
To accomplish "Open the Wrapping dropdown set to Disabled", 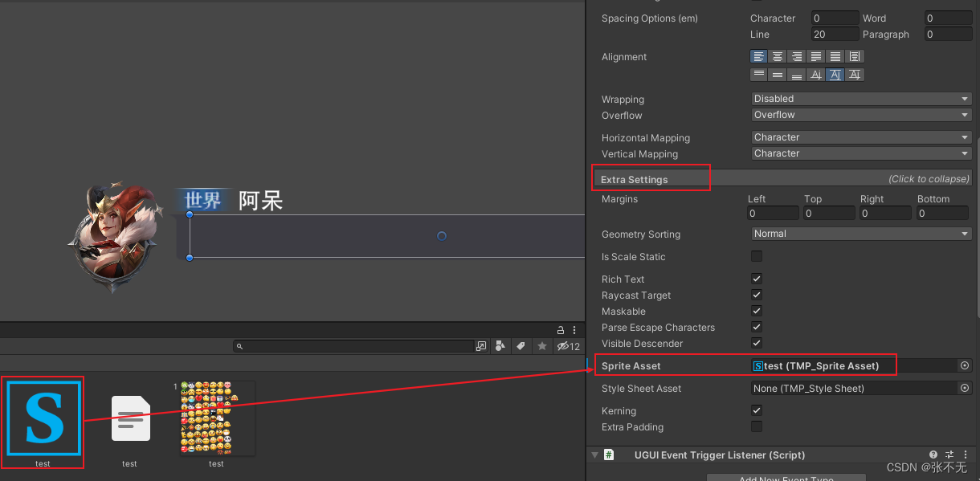I will [860, 98].
